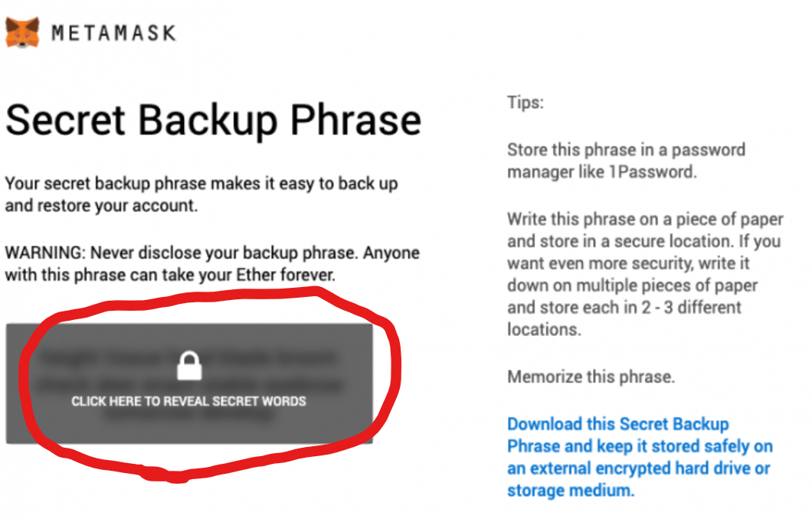The image size is (812, 522).
Task: Open the Download this Secret Backup Phrase link
Action: (x=640, y=457)
